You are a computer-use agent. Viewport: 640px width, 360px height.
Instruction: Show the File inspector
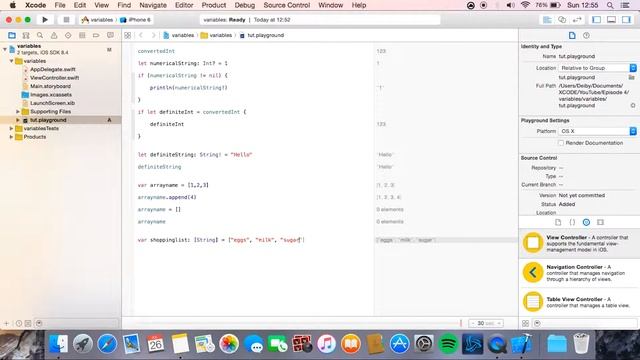pos(572,36)
